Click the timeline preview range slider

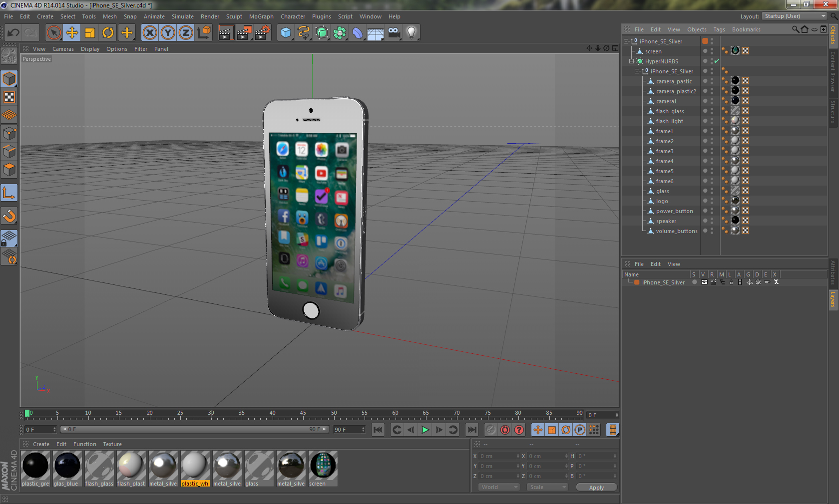click(x=195, y=429)
